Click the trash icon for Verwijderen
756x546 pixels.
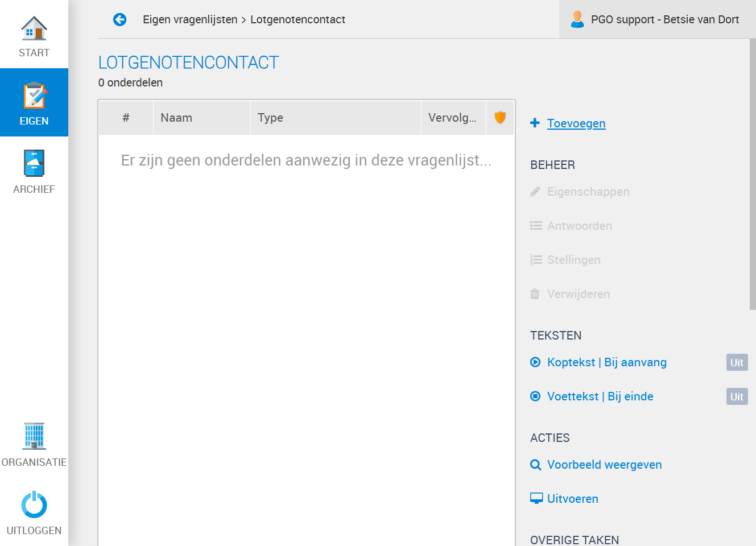click(535, 294)
